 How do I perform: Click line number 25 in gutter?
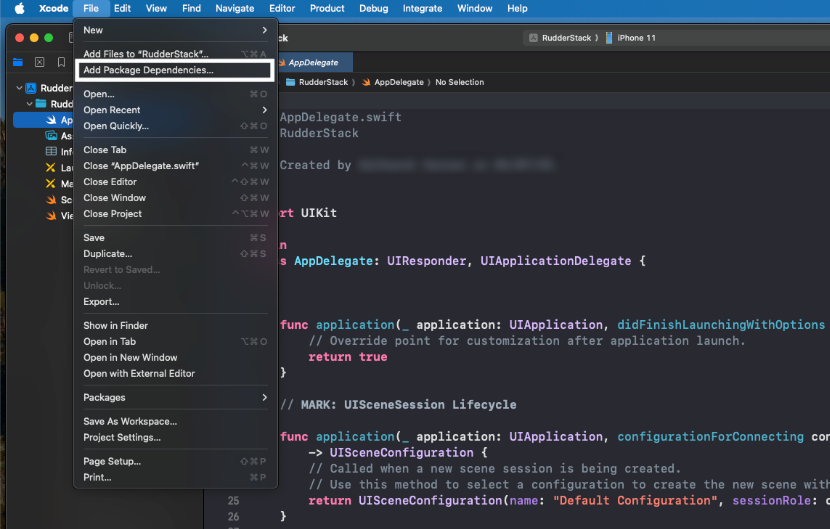[x=233, y=500]
